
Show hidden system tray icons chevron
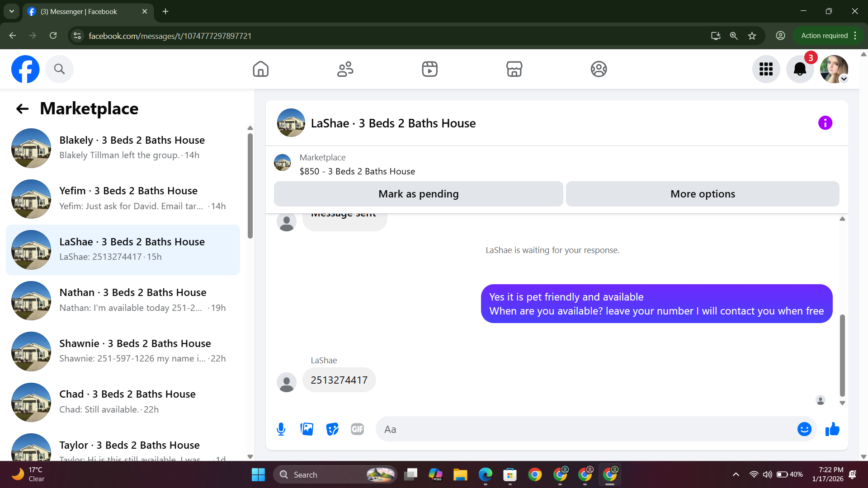(x=736, y=474)
